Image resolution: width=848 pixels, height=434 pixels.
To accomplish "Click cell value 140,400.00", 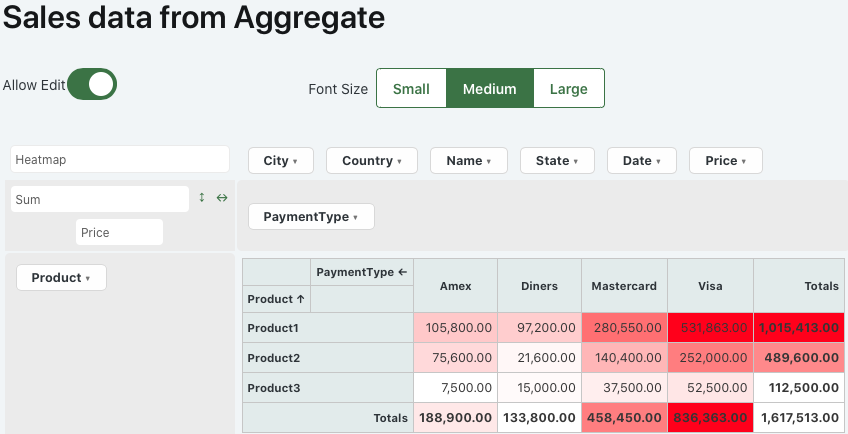I will [624, 358].
